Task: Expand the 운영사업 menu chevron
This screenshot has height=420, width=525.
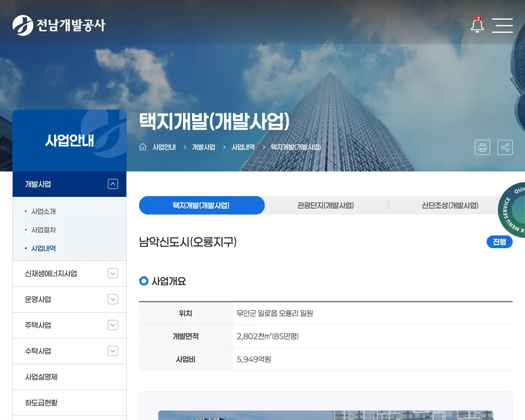Action: pos(113,299)
